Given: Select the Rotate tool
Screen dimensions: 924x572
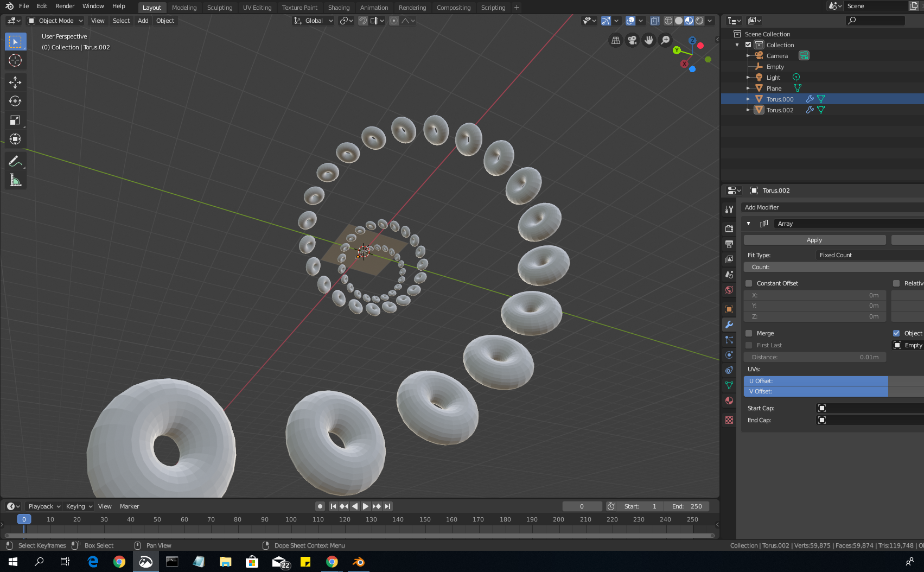Looking at the screenshot, I should pos(15,101).
